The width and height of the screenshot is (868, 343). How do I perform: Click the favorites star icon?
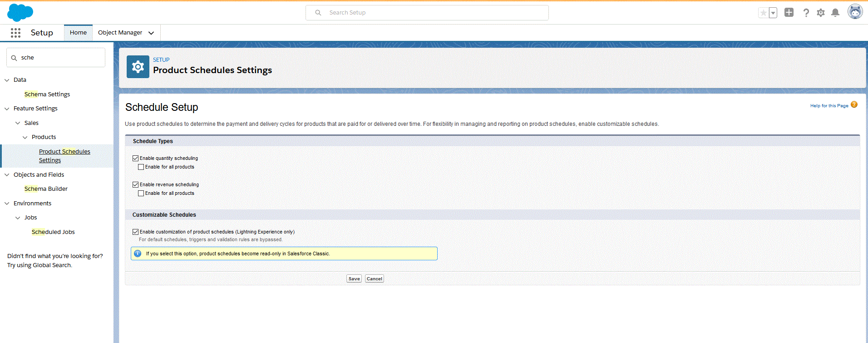click(x=764, y=13)
